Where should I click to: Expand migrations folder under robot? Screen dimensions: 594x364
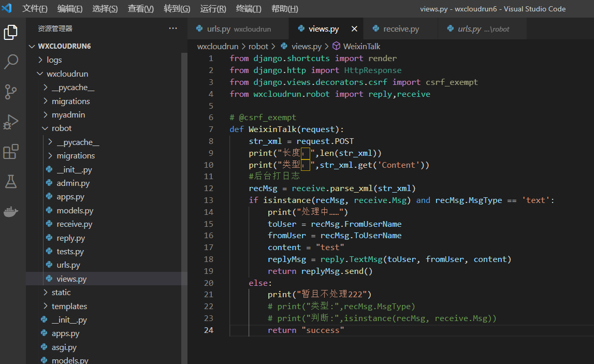point(50,156)
